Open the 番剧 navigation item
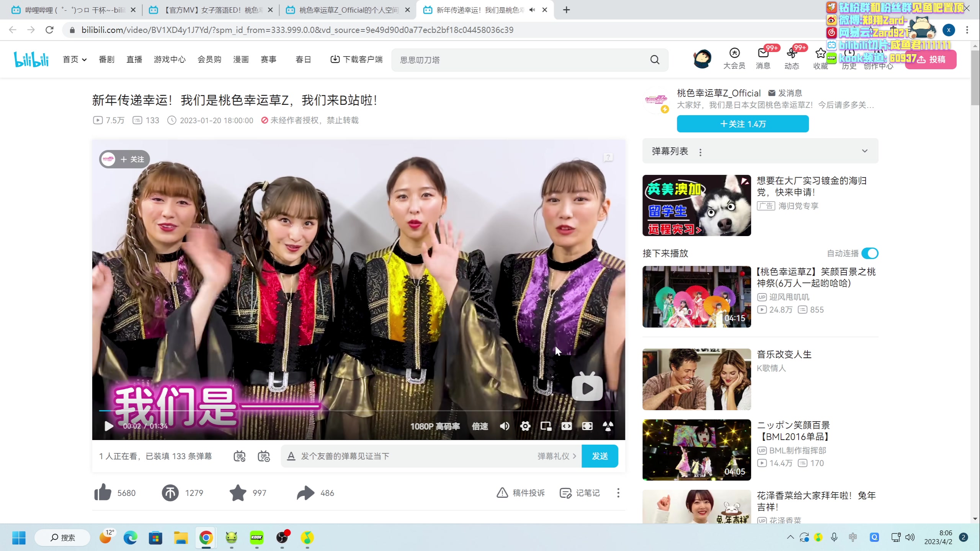The height and width of the screenshot is (551, 980). point(106,59)
